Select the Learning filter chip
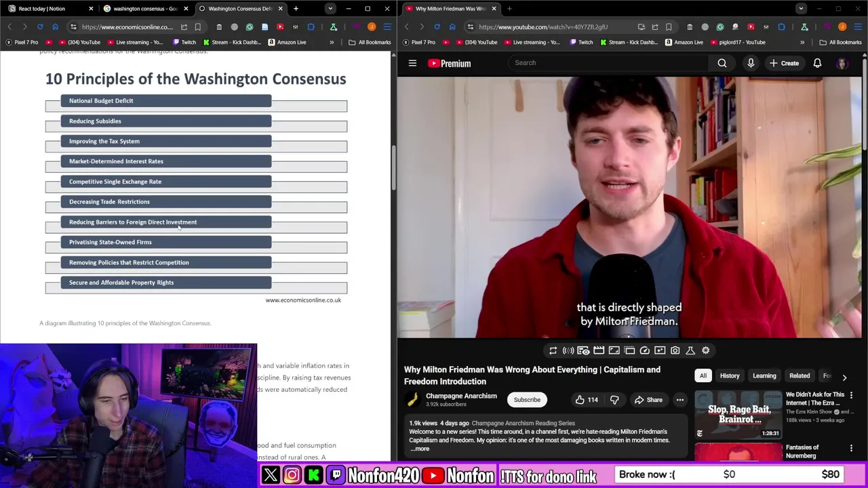868x488 pixels. coord(764,375)
